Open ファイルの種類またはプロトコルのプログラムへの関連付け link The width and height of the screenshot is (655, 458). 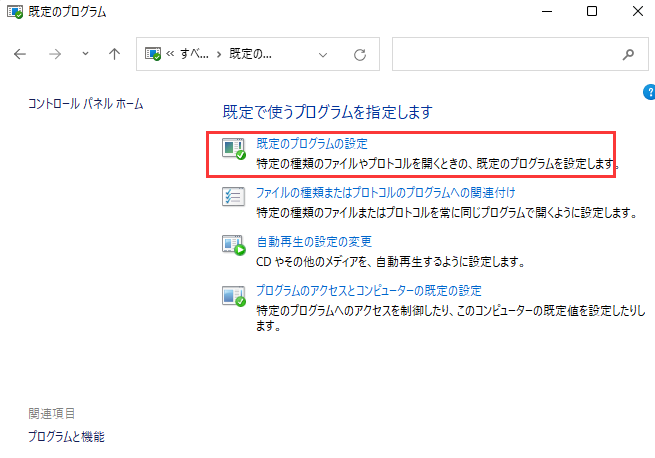385,193
